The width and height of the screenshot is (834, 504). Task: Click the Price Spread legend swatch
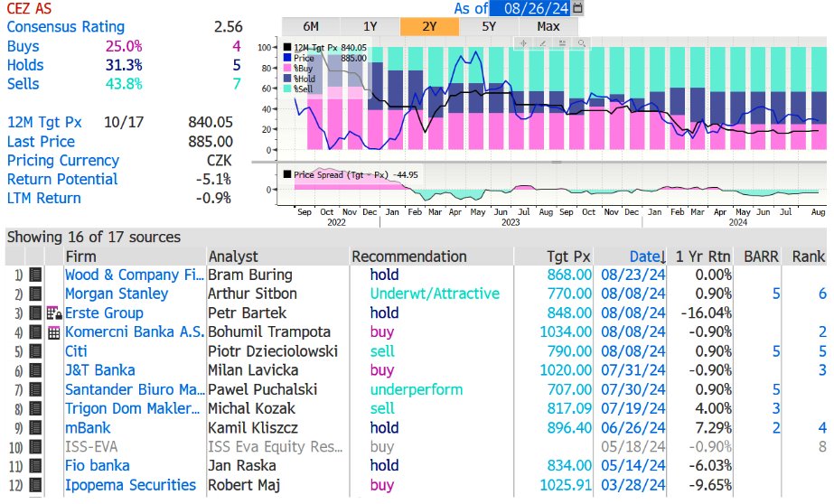click(x=287, y=174)
